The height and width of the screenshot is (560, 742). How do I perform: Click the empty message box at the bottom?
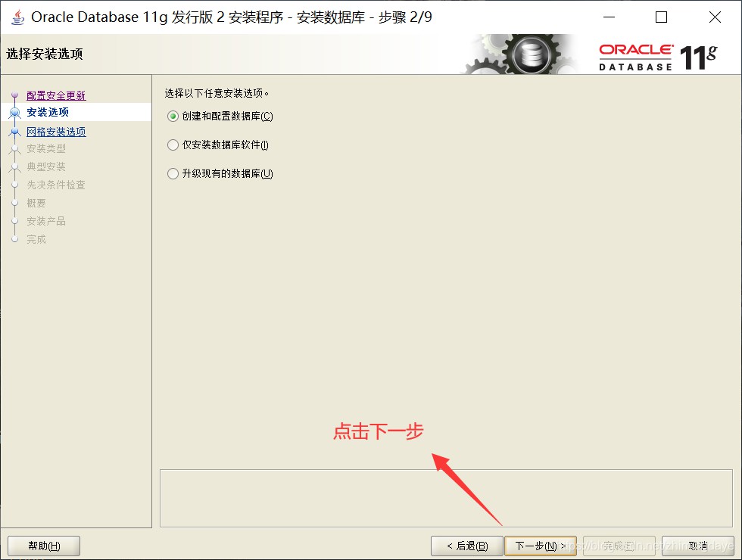(446, 498)
